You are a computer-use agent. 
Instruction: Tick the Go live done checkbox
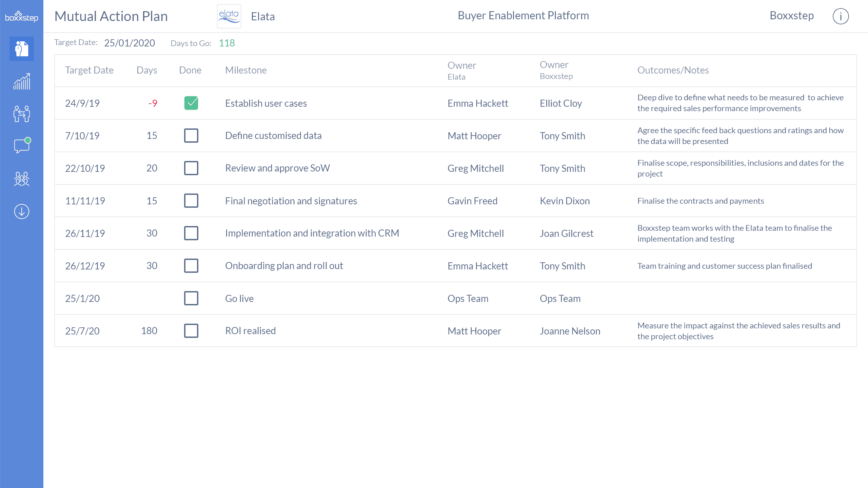coord(191,298)
